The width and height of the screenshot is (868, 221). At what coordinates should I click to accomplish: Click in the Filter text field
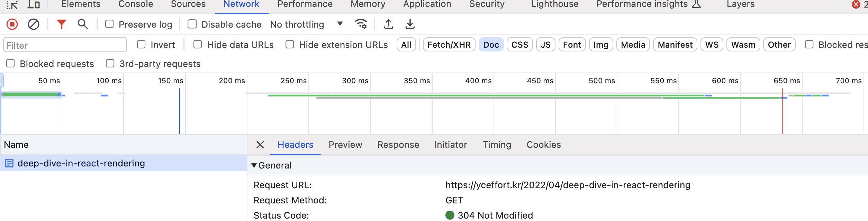65,45
